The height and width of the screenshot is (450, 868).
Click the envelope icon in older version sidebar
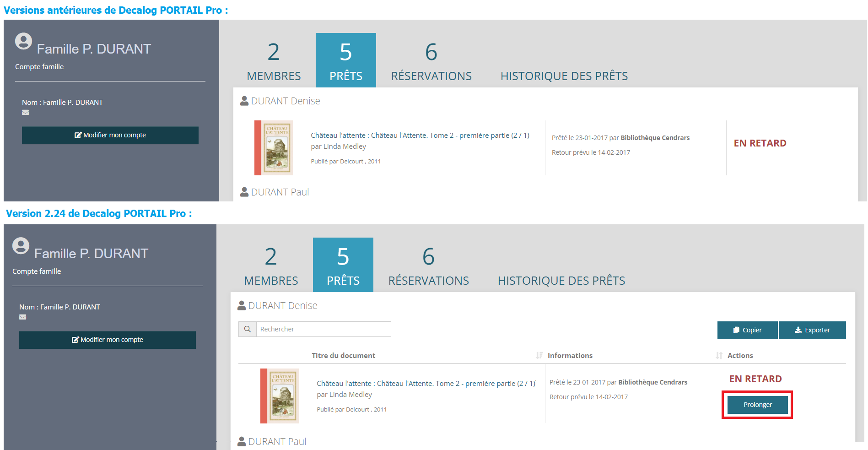26,112
